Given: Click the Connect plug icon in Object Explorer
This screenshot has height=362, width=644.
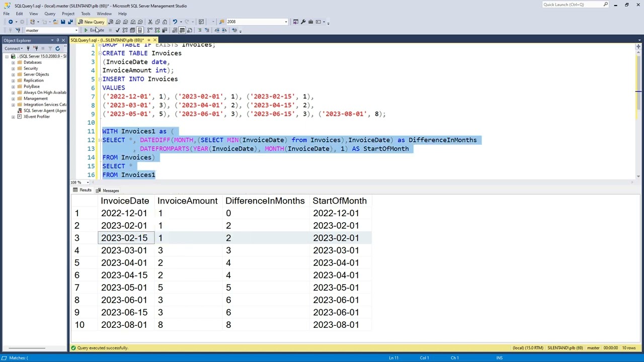Looking at the screenshot, I should [28, 48].
